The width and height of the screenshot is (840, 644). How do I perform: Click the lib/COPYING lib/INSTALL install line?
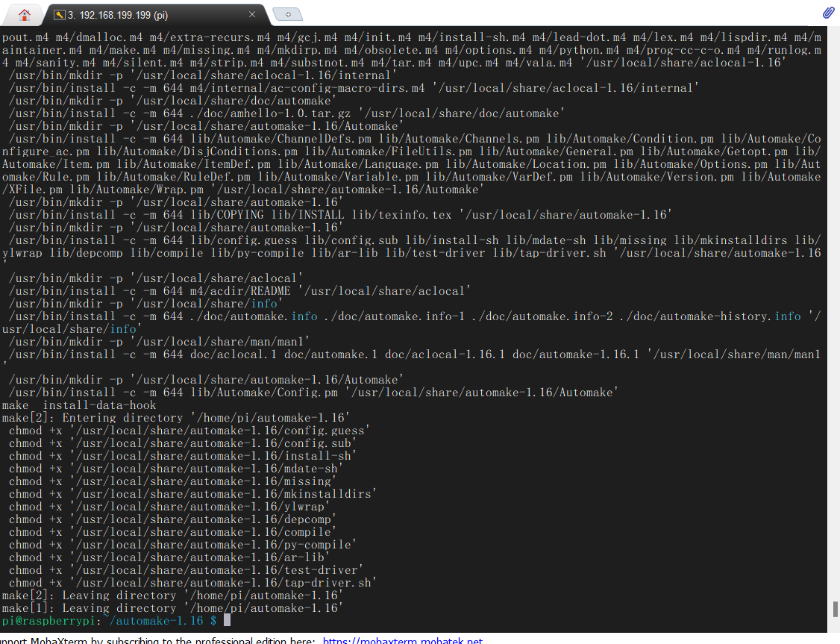(x=340, y=215)
